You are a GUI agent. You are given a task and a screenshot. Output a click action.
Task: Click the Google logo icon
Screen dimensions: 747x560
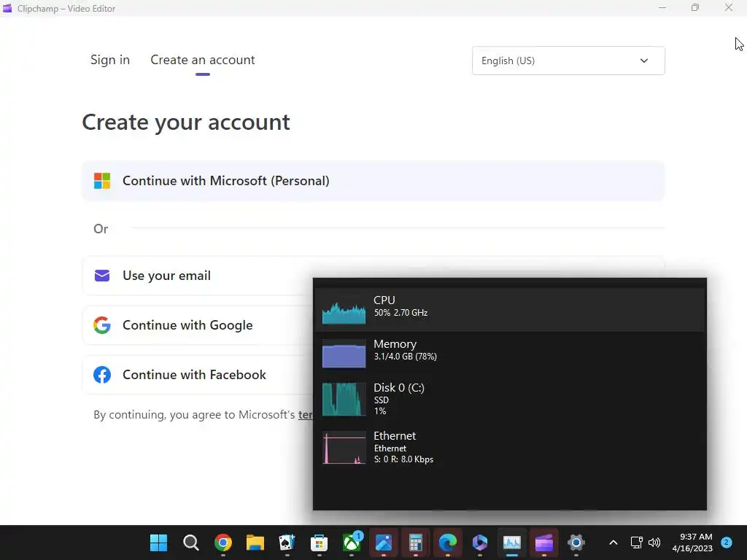click(102, 325)
